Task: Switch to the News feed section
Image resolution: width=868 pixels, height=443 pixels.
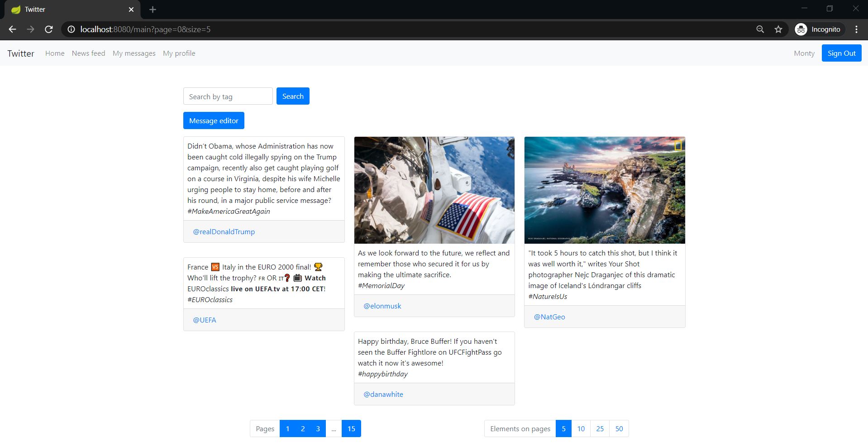Action: (x=88, y=53)
